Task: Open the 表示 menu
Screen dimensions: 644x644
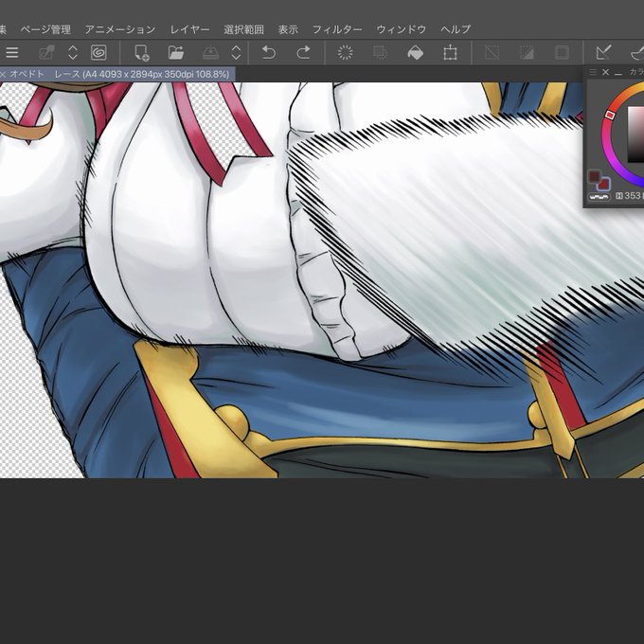Action: [288, 29]
